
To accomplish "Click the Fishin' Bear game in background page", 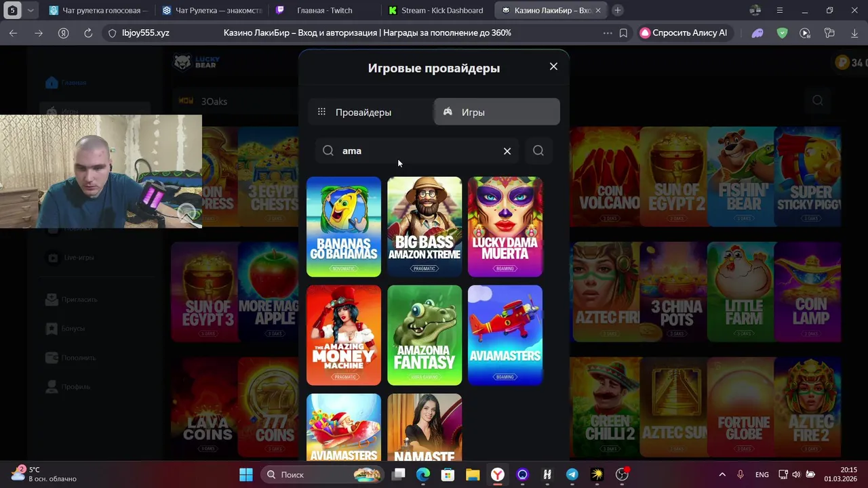I will click(741, 176).
